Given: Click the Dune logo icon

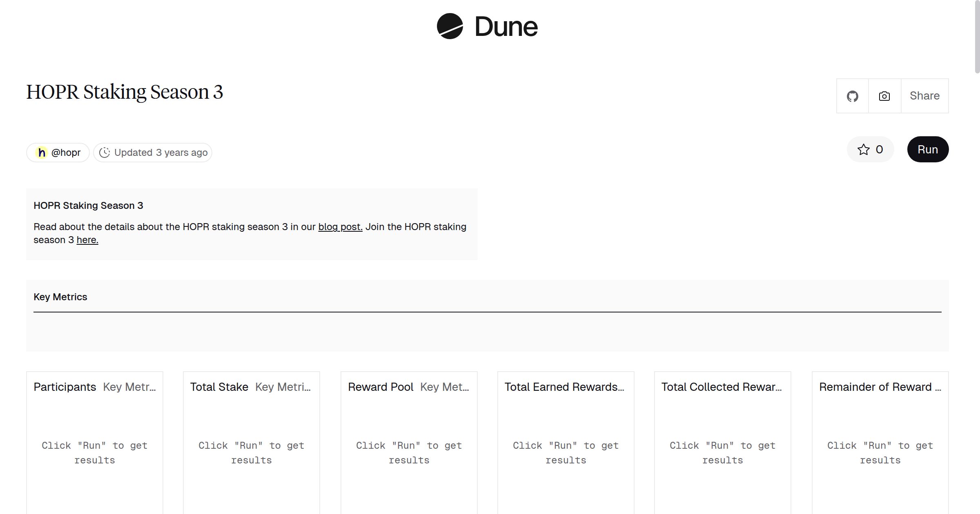Looking at the screenshot, I should 450,27.
